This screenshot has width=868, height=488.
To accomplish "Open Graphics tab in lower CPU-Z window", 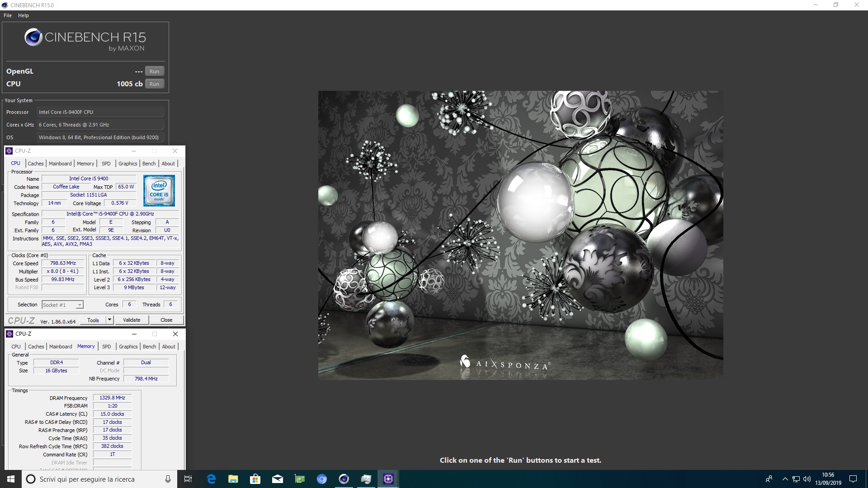I will click(x=128, y=347).
